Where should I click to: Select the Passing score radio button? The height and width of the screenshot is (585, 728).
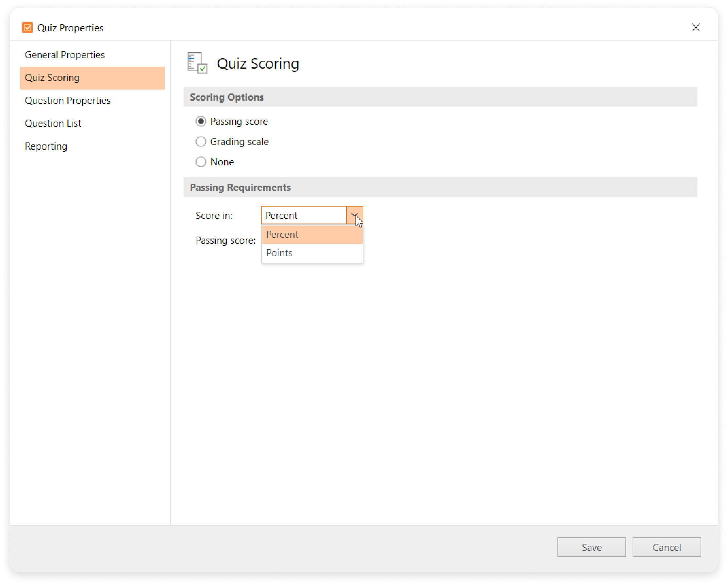(x=201, y=121)
